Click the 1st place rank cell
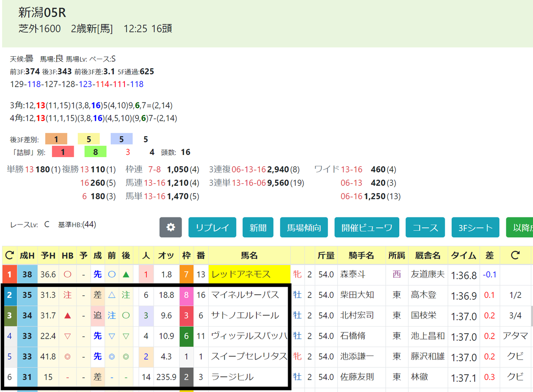The image size is (533, 392). (10, 275)
